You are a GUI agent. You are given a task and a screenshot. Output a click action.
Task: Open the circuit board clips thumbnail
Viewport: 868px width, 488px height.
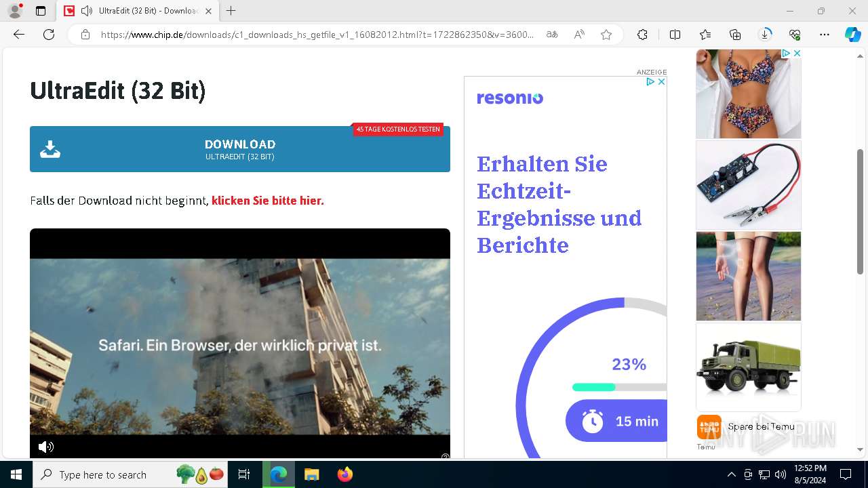(x=749, y=185)
